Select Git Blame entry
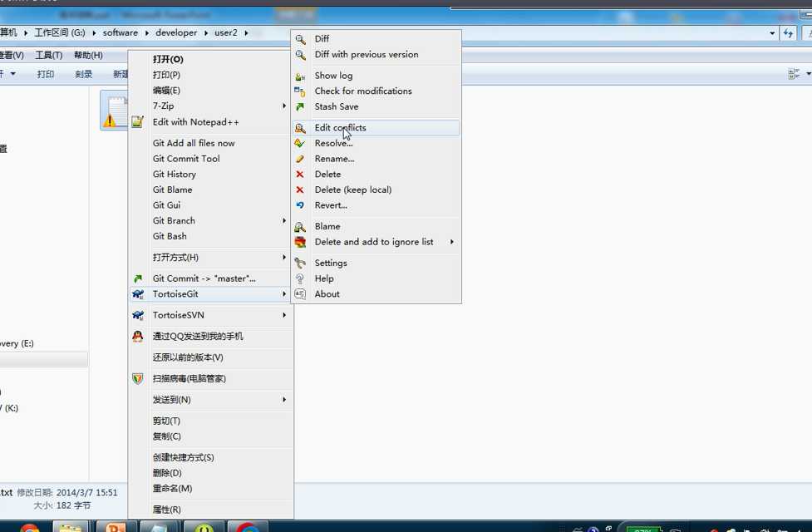Viewport: 812px width, 532px height. tap(172, 190)
